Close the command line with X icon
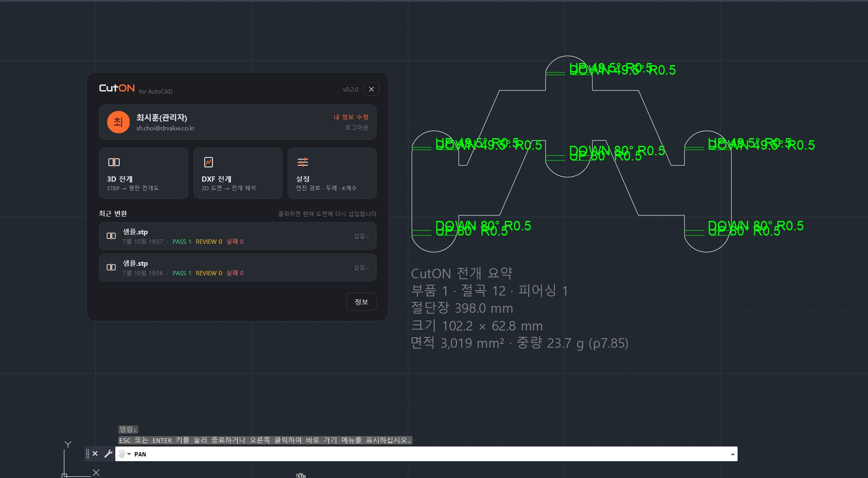Screen dimensions: 868x478 coord(95,454)
